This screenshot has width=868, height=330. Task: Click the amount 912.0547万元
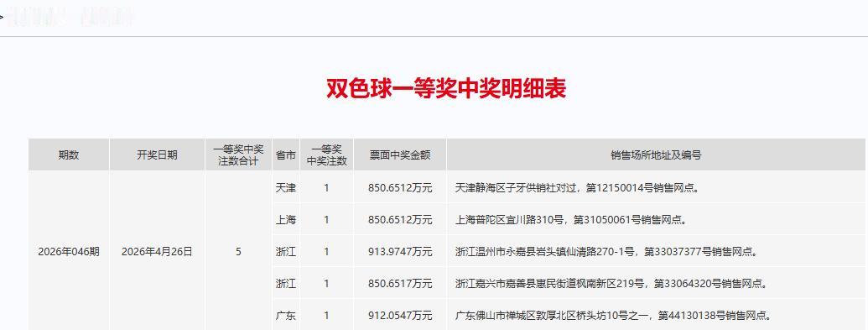(x=400, y=316)
